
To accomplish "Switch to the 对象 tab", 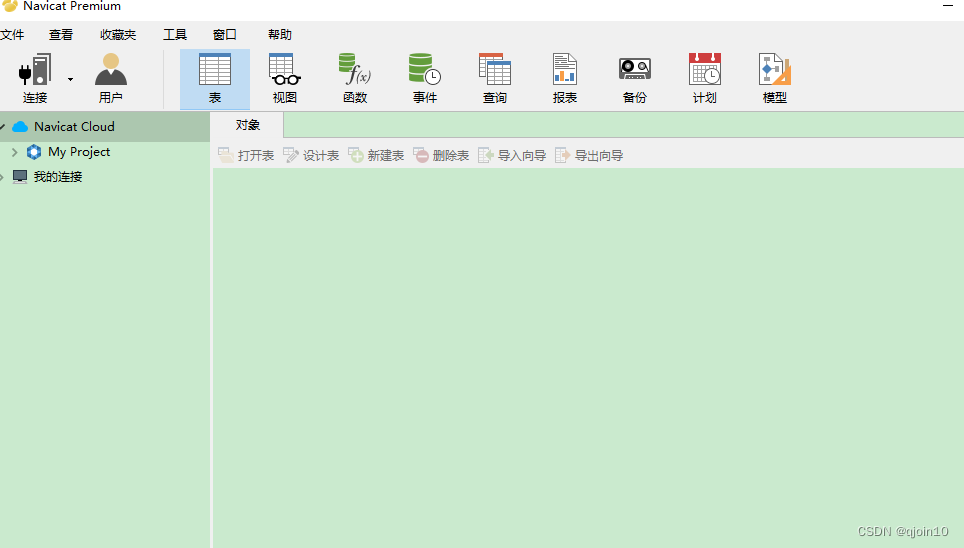I will click(247, 125).
